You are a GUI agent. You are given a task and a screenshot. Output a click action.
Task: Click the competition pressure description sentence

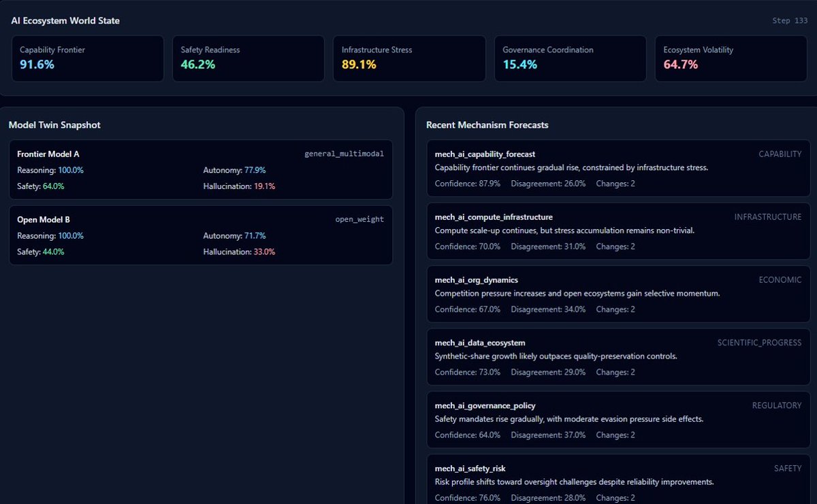point(577,293)
